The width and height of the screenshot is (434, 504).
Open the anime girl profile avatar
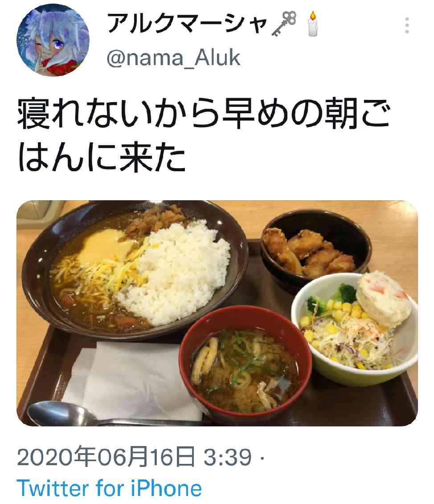53,40
